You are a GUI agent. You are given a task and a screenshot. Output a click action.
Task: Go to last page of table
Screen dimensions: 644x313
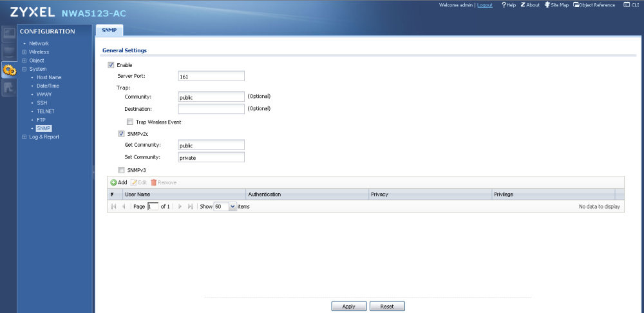[190, 207]
